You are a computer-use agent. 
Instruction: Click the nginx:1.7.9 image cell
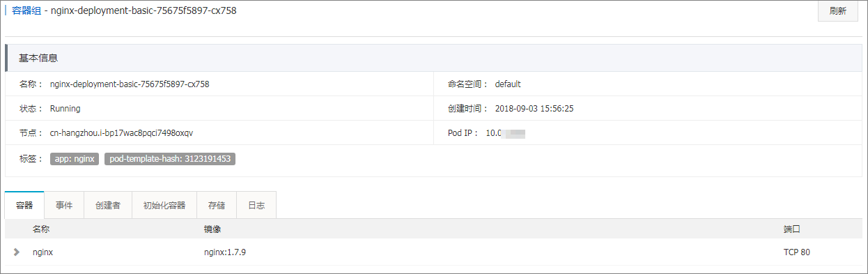click(220, 252)
